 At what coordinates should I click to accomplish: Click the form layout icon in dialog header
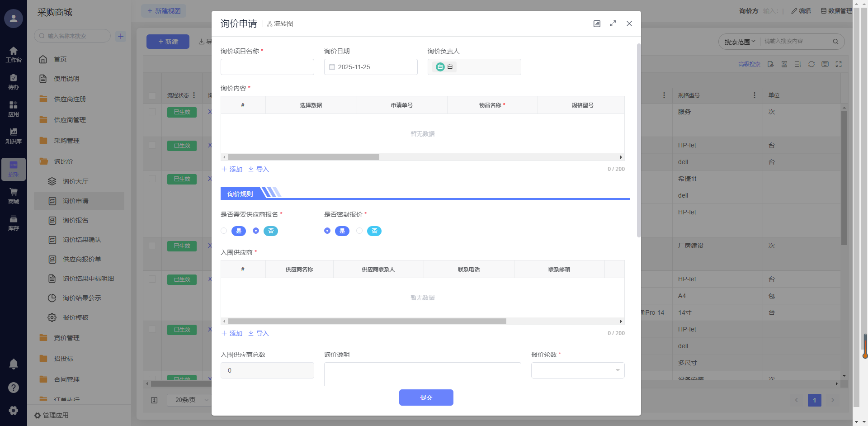click(597, 24)
